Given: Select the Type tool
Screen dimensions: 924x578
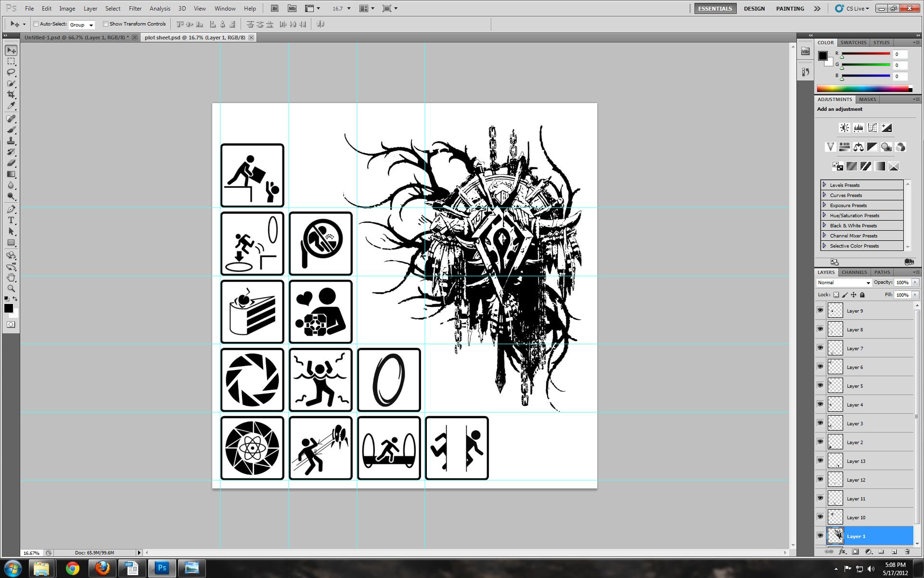Looking at the screenshot, I should click(x=11, y=220).
